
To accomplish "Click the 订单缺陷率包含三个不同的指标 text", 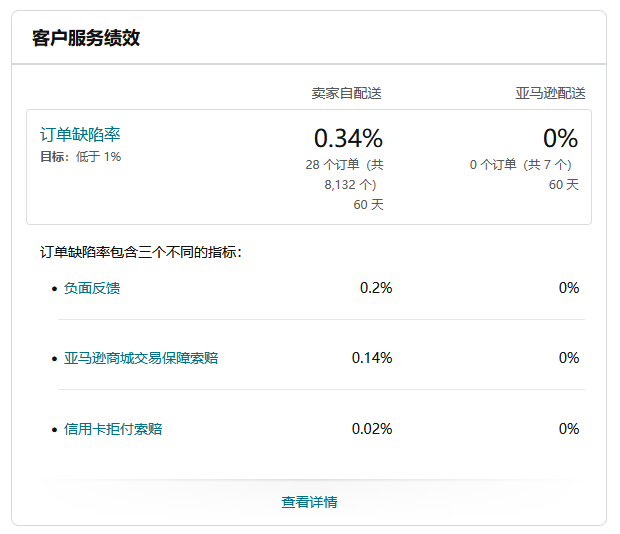I will click(x=141, y=252).
